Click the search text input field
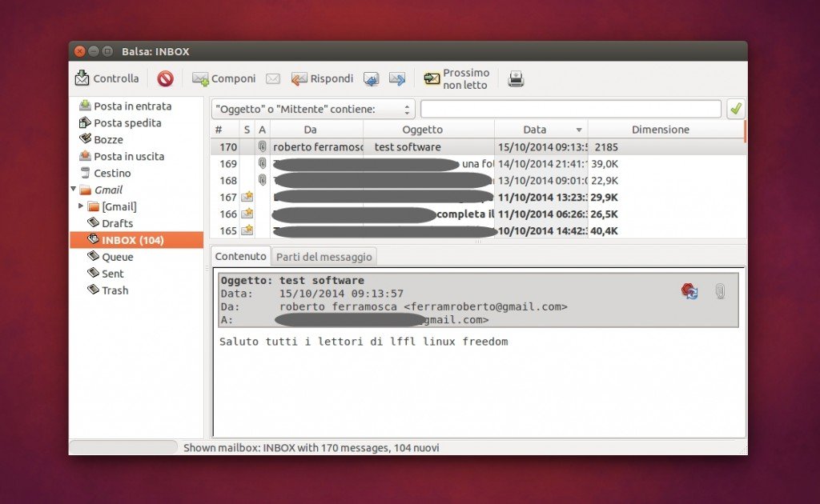The height and width of the screenshot is (504, 820). 570,108
